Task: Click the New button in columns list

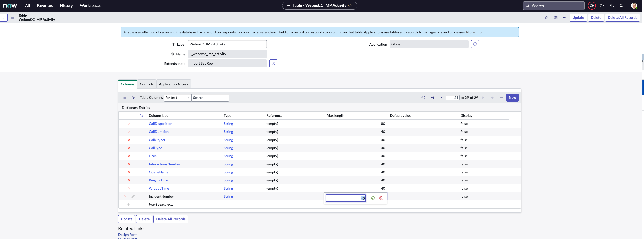Action: 512,98
